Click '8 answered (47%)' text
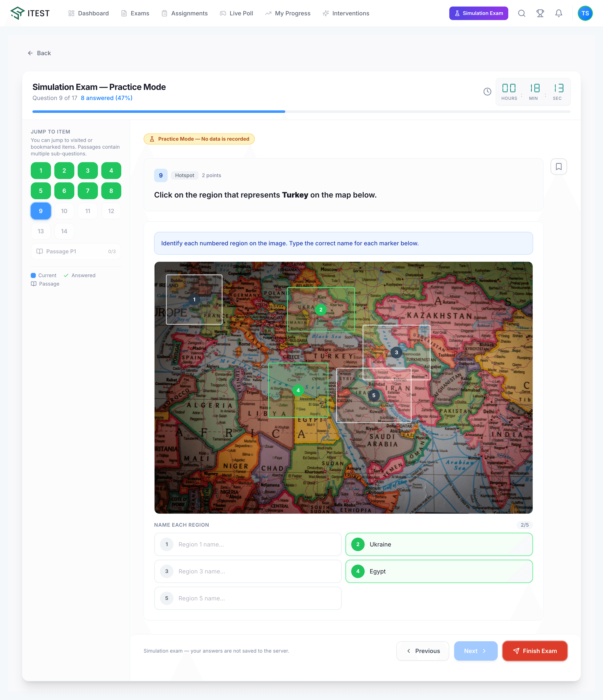Screen dimensions: 603x700 (106, 98)
